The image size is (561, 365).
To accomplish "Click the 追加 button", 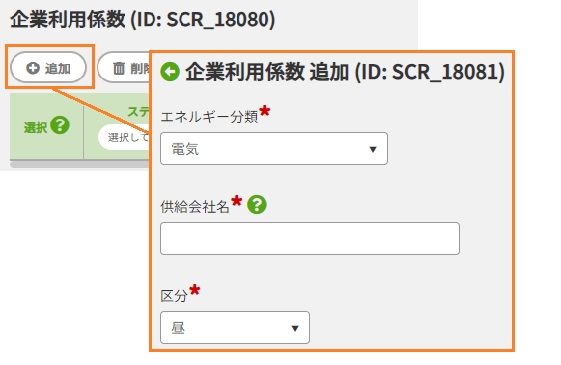I will 49,67.
